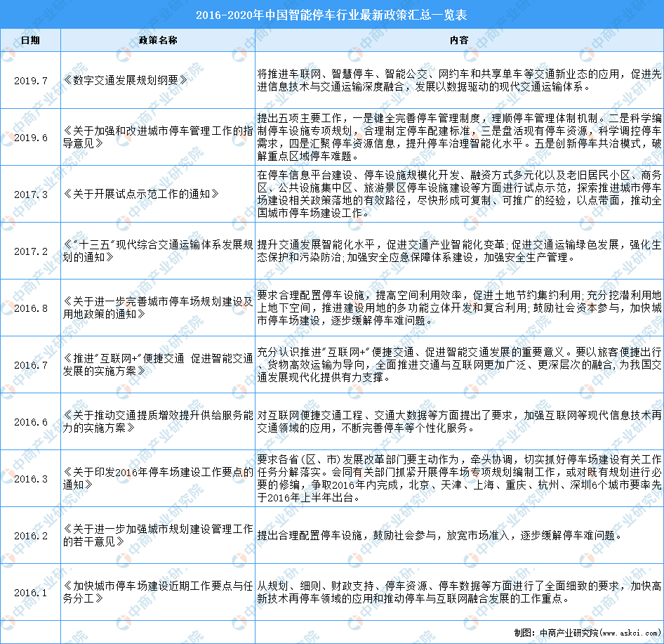Image resolution: width=664 pixels, height=644 pixels.
Task: Select the date cell 2016.7
Action: tap(30, 364)
